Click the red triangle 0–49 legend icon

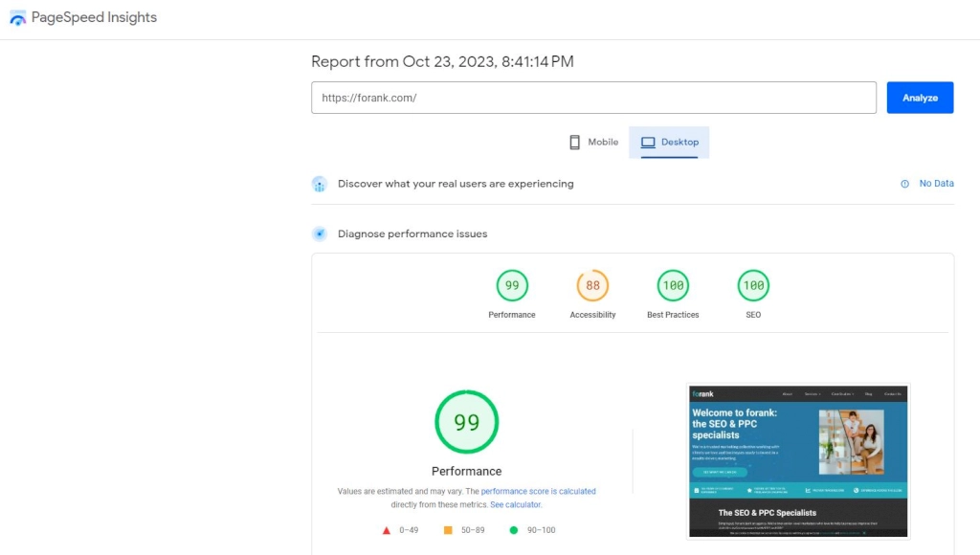[x=387, y=530]
